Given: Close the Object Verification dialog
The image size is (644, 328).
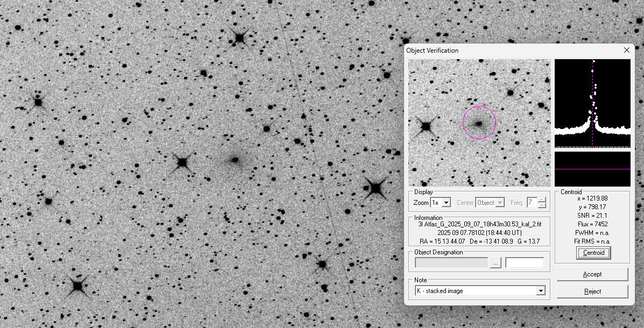Looking at the screenshot, I should 626,50.
